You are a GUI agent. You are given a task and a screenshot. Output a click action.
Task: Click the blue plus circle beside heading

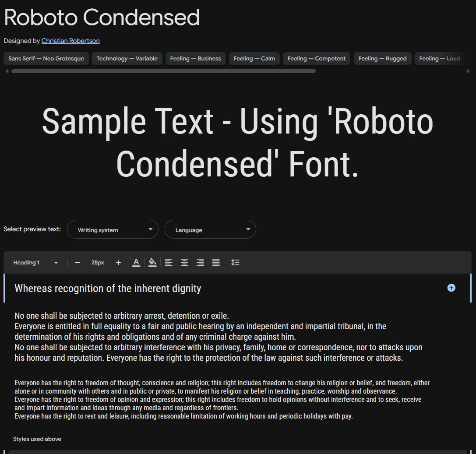point(451,288)
